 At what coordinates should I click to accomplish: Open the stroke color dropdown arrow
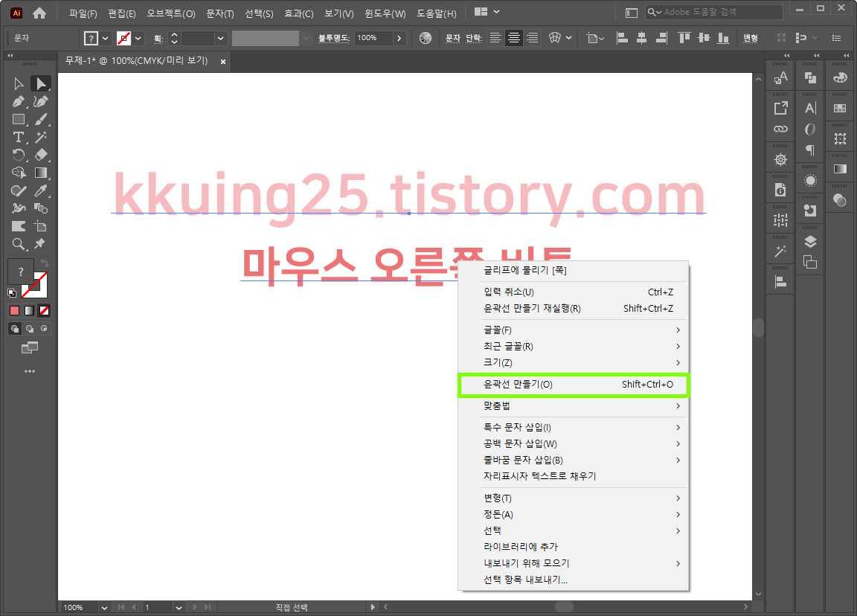[138, 38]
